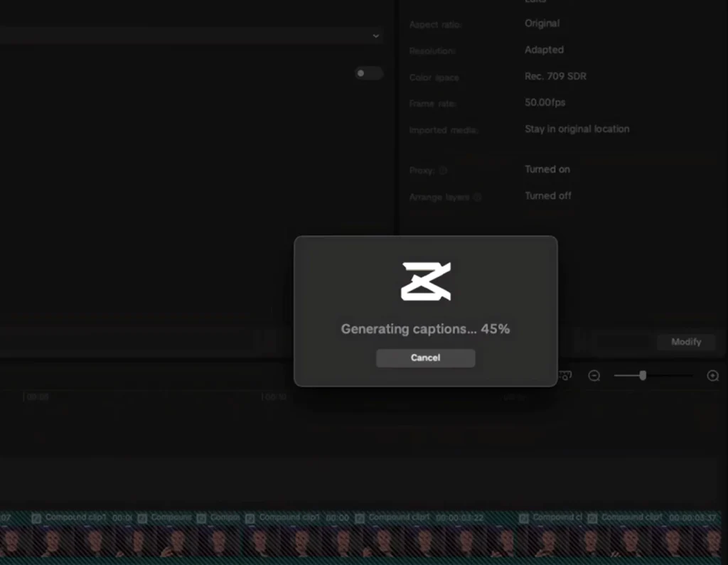Zoom out the timeline with the minus magnifier
Screen dimensions: 728x565
pos(594,376)
